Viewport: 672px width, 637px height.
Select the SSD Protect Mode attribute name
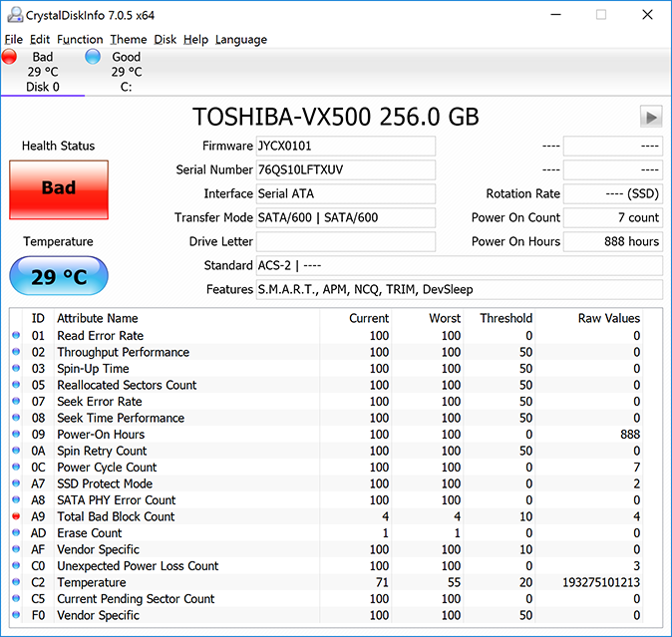[105, 483]
